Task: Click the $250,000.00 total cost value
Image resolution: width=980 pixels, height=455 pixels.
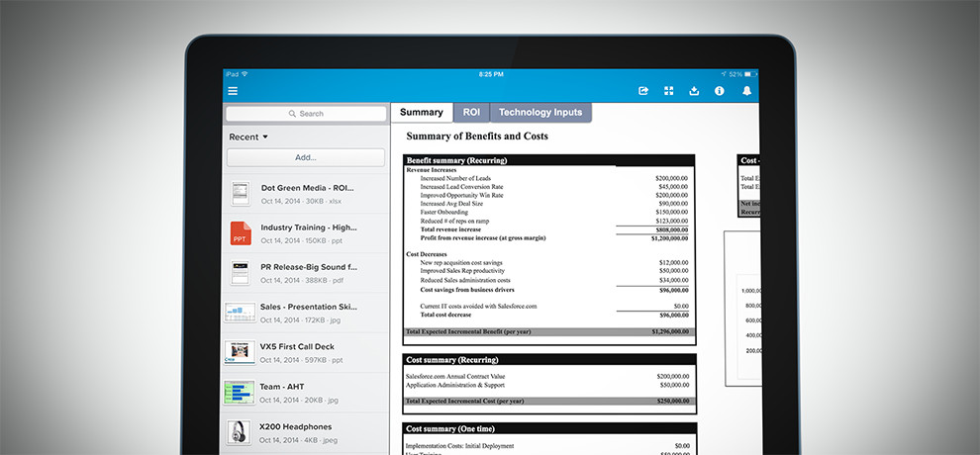Action: pyautogui.click(x=672, y=401)
